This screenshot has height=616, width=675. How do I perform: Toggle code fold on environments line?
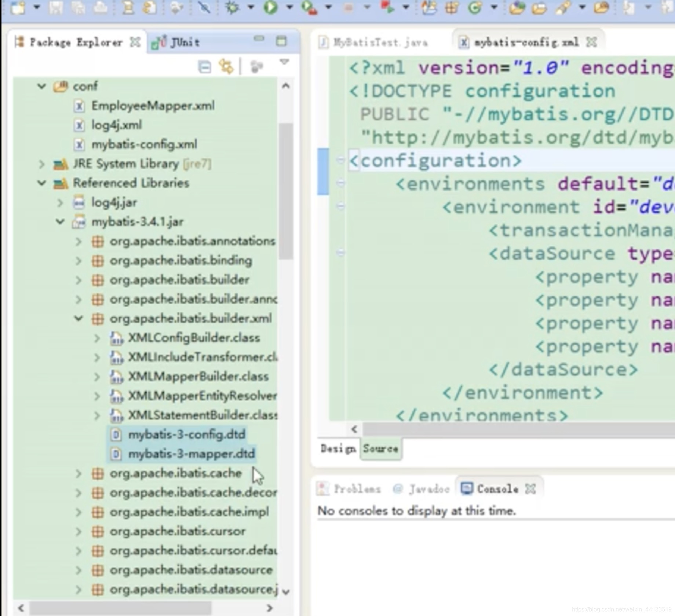[x=340, y=183]
